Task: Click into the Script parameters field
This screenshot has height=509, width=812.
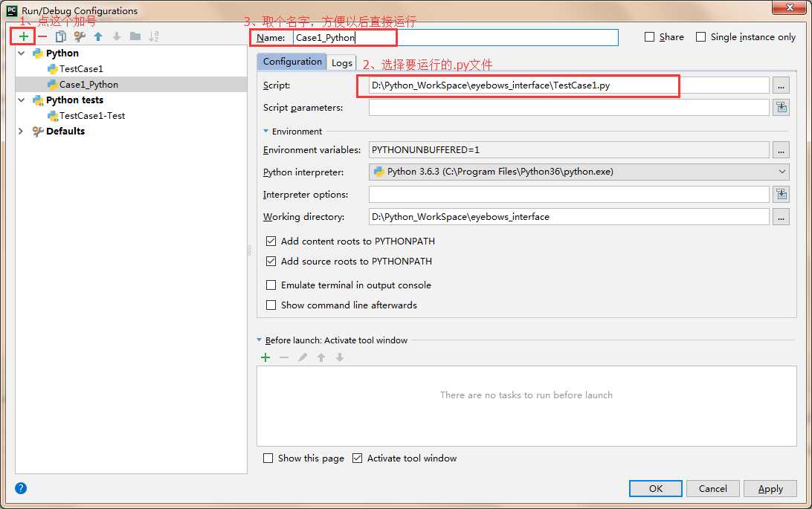Action: click(569, 107)
